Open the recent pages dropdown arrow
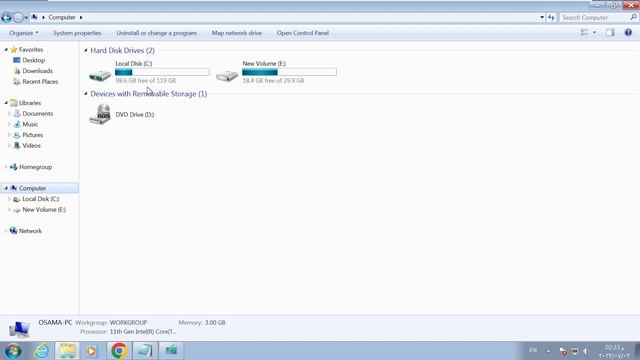Image resolution: width=640 pixels, height=360 pixels. (26, 18)
